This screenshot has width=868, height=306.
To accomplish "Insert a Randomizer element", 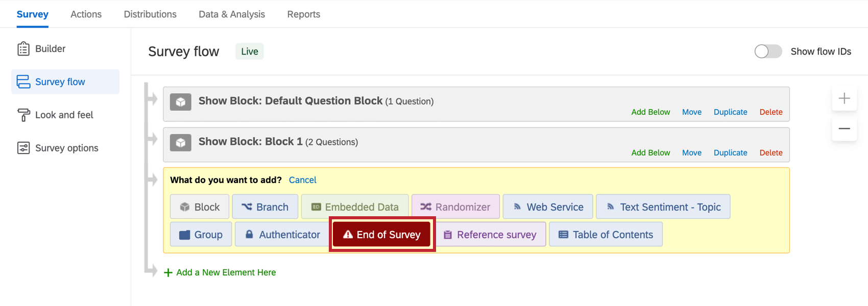I will point(455,207).
